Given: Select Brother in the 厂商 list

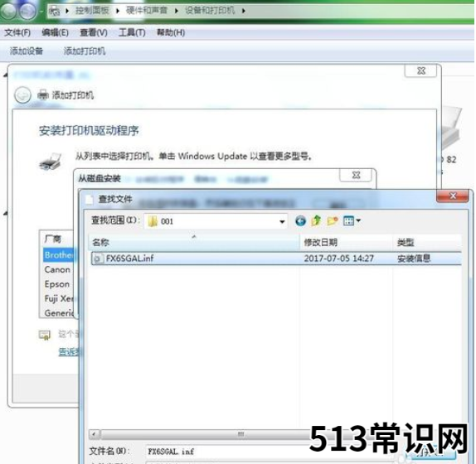Looking at the screenshot, I should tap(59, 255).
